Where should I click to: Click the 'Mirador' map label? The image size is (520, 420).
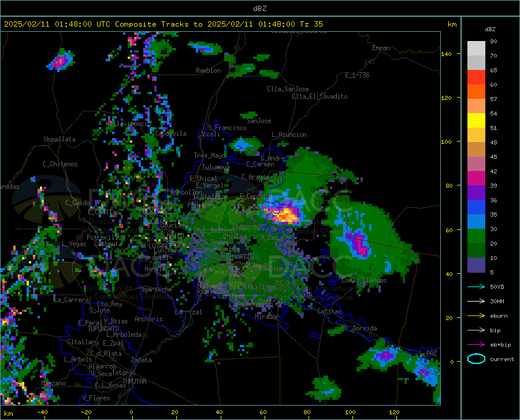click(x=267, y=317)
